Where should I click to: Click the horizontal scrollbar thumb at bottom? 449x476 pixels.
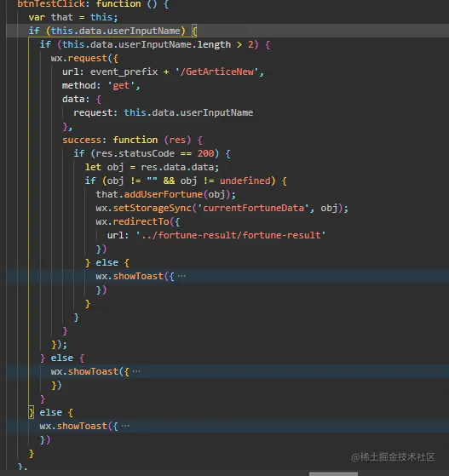pos(333,474)
